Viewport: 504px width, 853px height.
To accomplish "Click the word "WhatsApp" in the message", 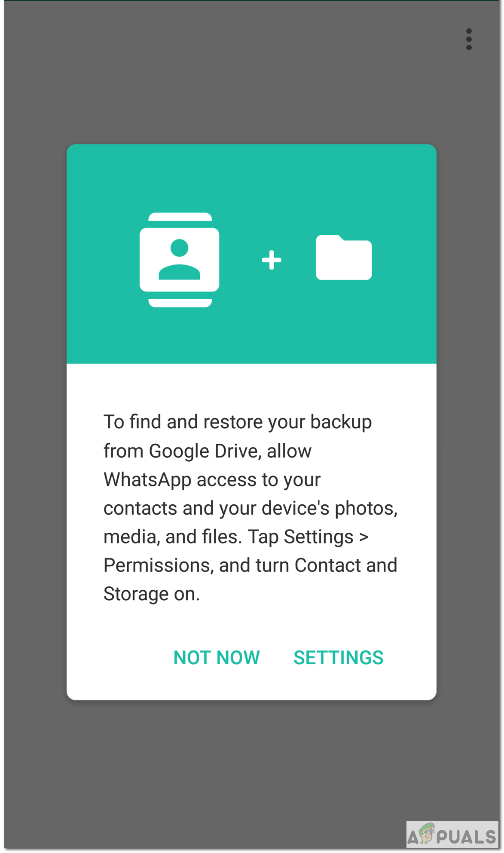I will tap(147, 480).
